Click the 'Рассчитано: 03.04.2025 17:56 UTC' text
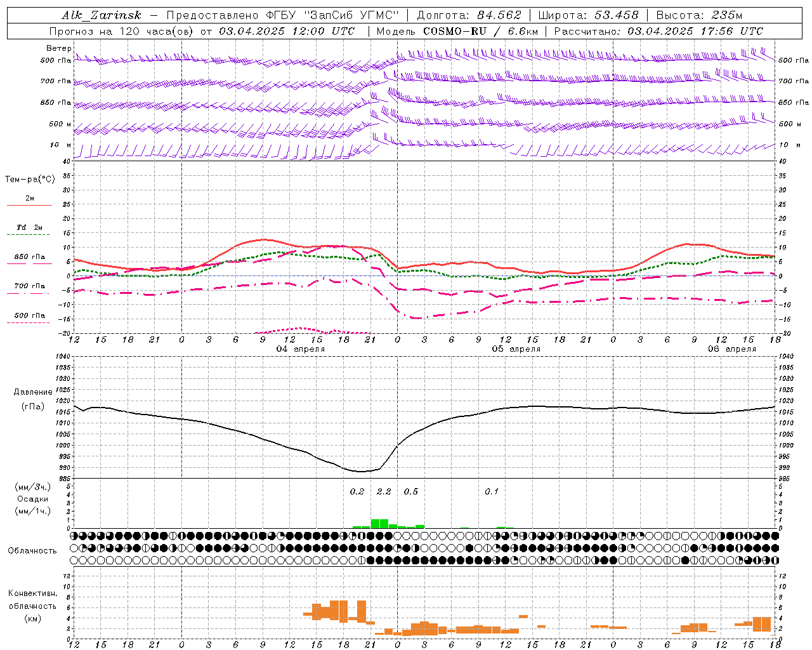 coord(658,31)
